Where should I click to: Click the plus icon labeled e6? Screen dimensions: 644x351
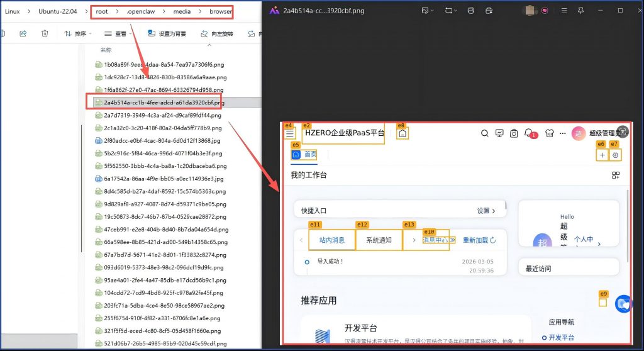click(x=602, y=155)
